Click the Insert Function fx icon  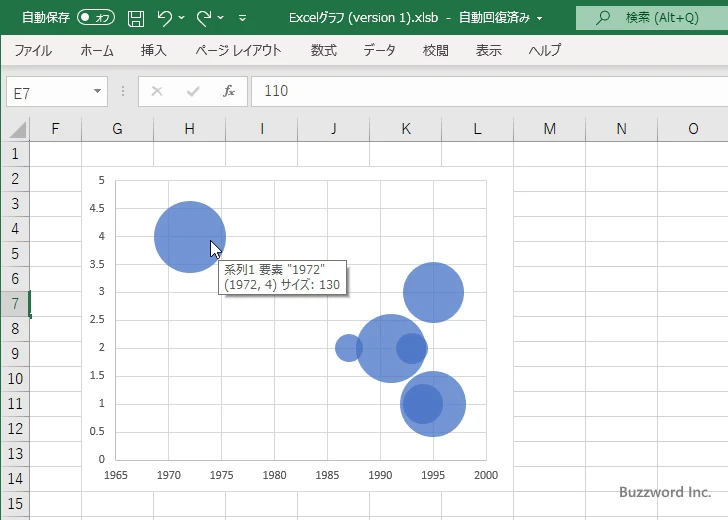click(229, 91)
